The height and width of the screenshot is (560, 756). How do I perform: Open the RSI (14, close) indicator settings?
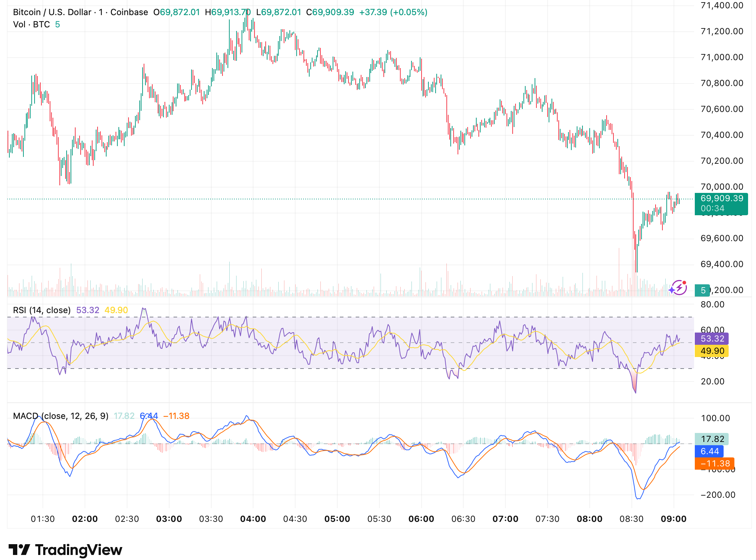(42, 310)
